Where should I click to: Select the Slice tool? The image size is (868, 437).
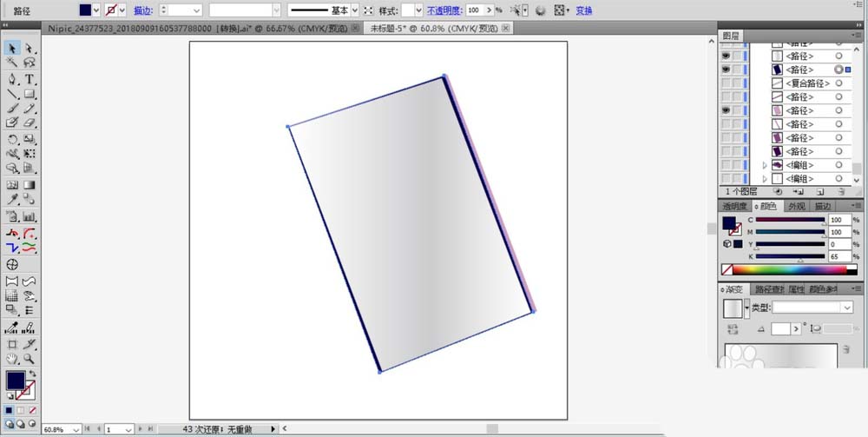30,344
